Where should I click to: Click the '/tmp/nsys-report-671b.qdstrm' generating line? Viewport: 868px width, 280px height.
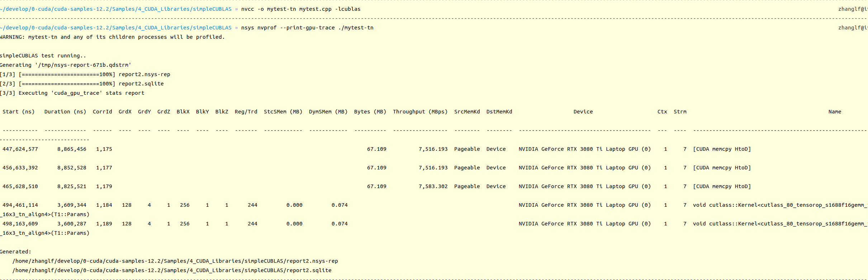[x=66, y=65]
